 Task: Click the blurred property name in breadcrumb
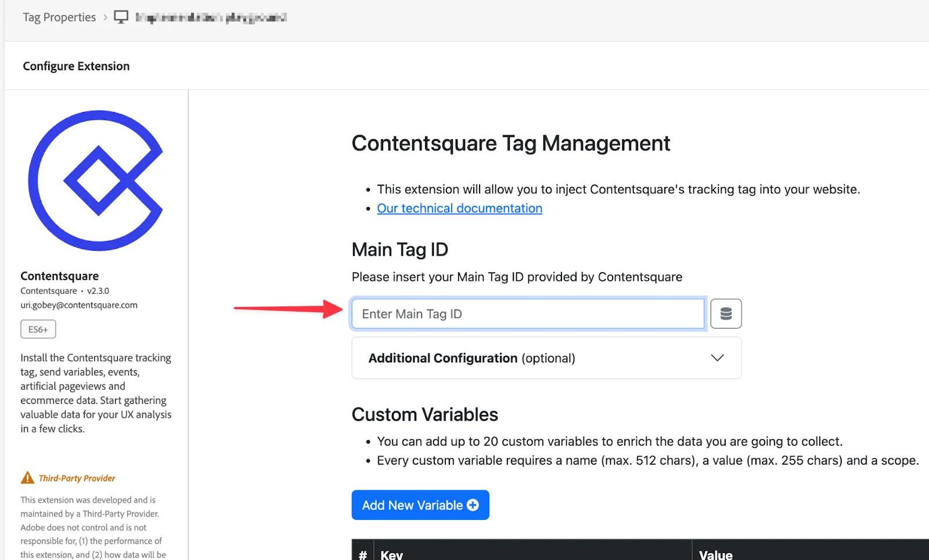pos(211,17)
